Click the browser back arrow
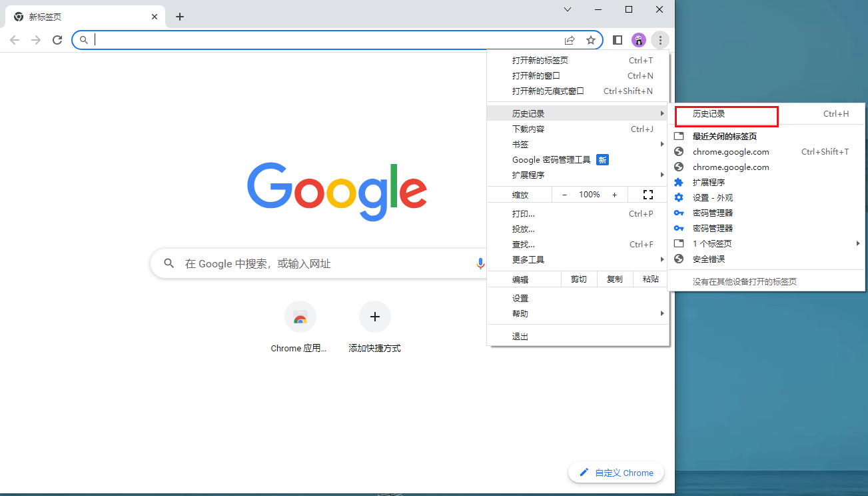This screenshot has height=496, width=868. click(x=15, y=40)
